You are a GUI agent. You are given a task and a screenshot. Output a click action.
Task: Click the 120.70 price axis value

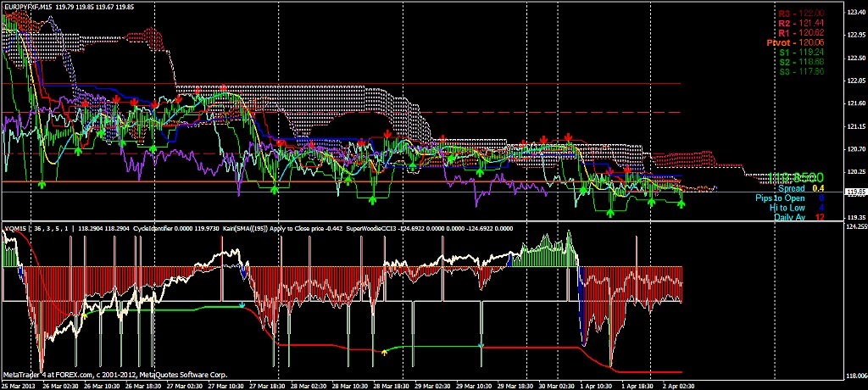coord(856,148)
